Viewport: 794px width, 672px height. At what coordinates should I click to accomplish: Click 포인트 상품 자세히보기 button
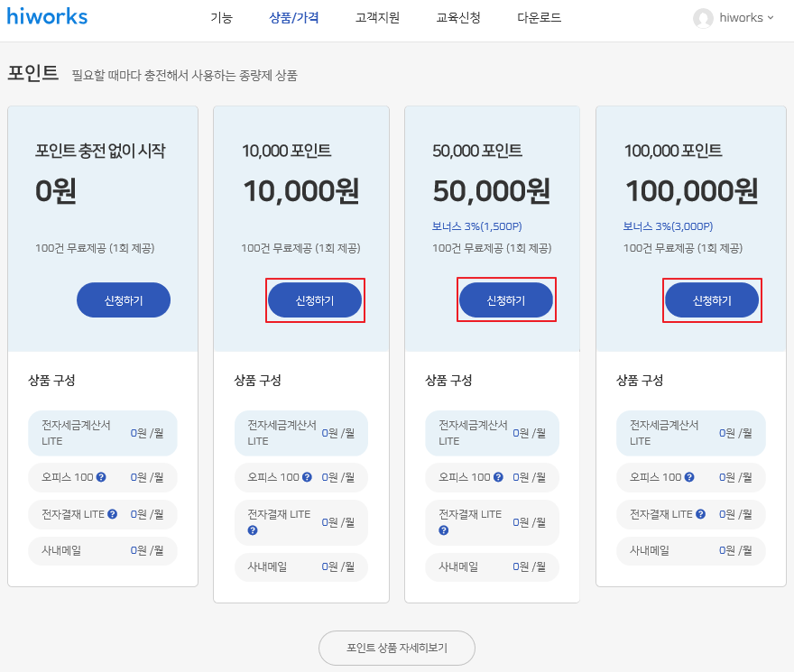[397, 648]
